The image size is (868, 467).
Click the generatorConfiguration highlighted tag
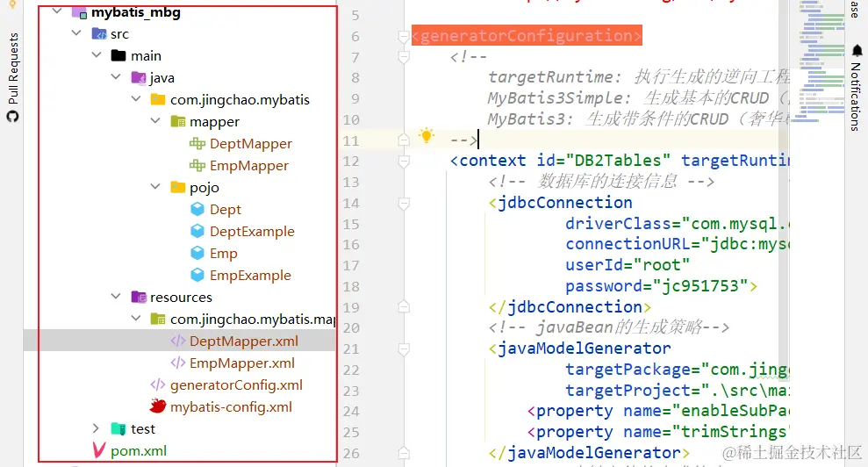(x=527, y=35)
